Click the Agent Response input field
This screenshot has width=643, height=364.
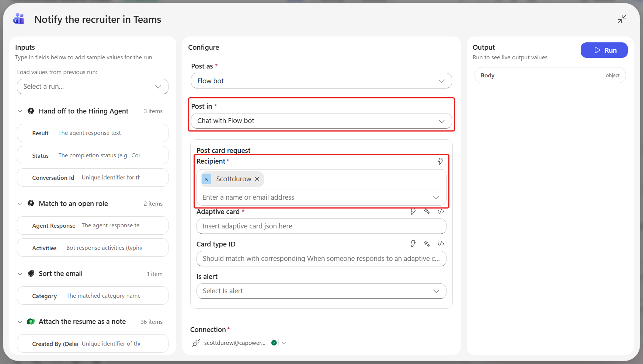click(x=93, y=225)
